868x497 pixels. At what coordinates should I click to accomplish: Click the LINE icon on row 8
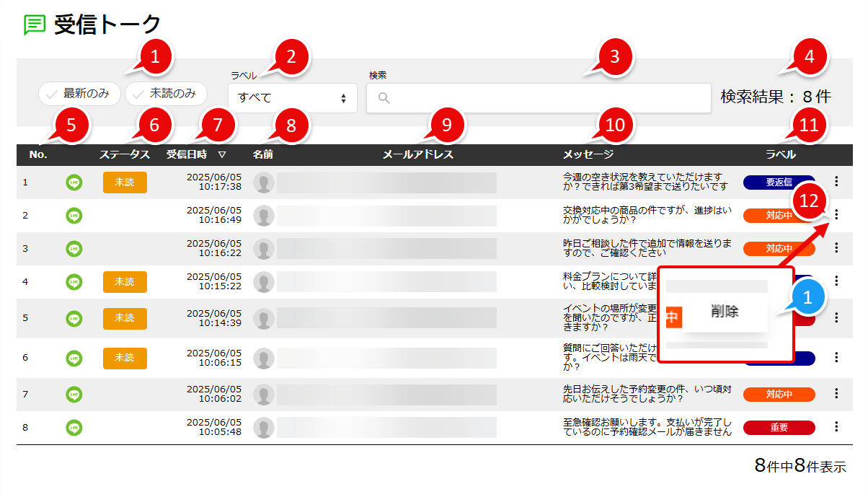74,427
